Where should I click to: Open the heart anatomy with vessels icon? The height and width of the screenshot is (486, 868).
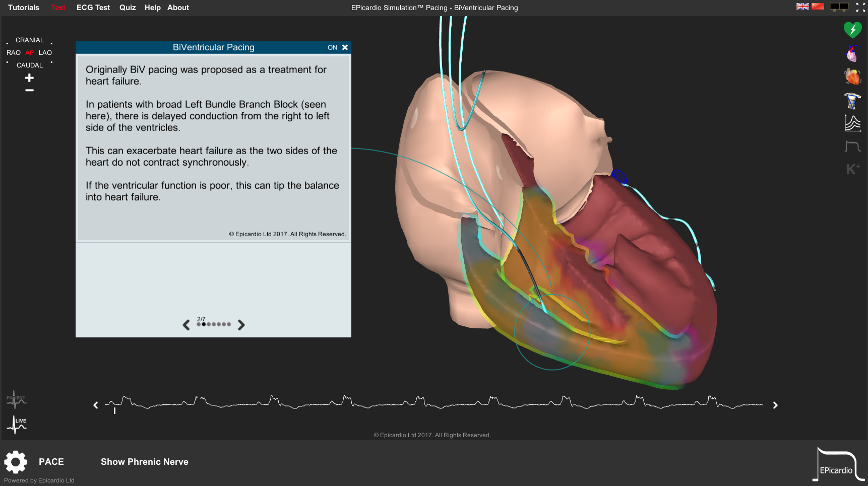(x=852, y=53)
